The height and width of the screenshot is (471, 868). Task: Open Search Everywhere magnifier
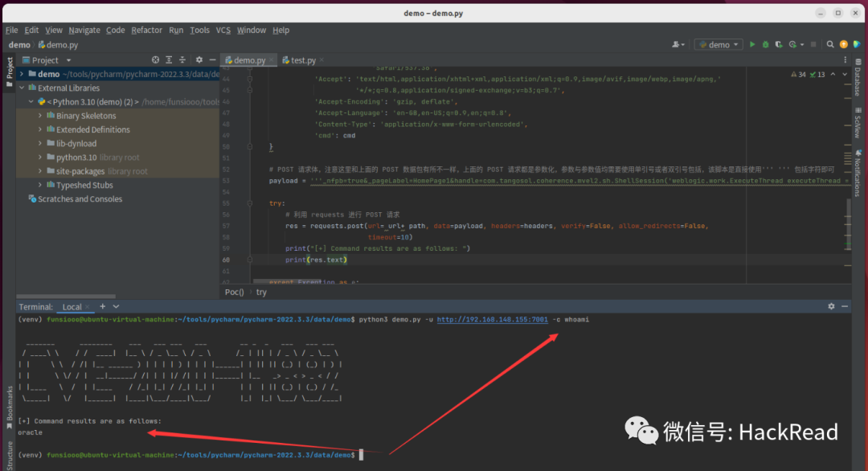pyautogui.click(x=830, y=44)
